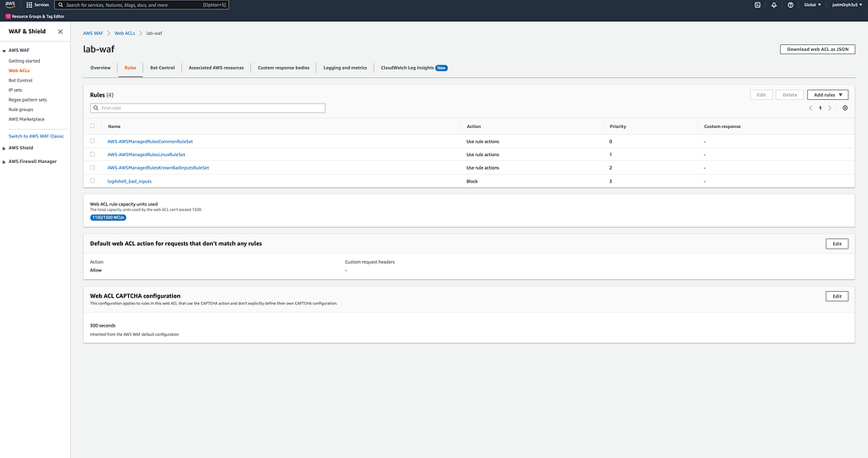Image resolution: width=868 pixels, height=458 pixels.
Task: Open the account user menu dropdown
Action: click(x=847, y=4)
